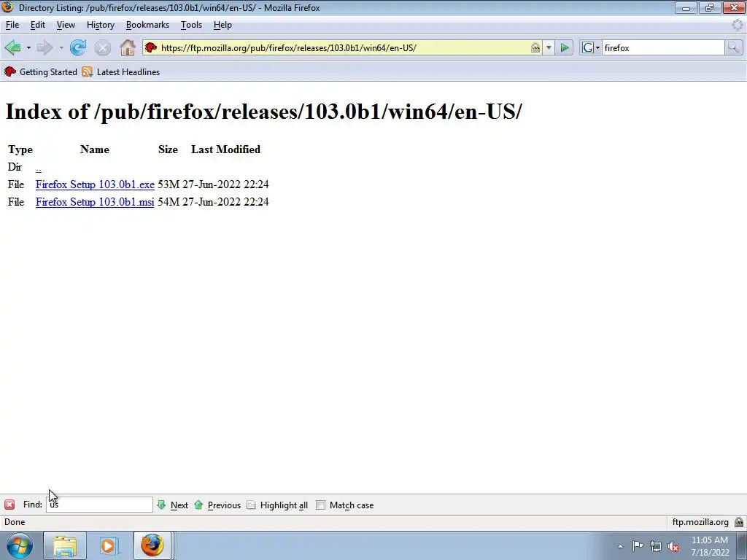Image resolution: width=747 pixels, height=560 pixels.
Task: Open the Back history dropdown arrow
Action: click(x=28, y=47)
